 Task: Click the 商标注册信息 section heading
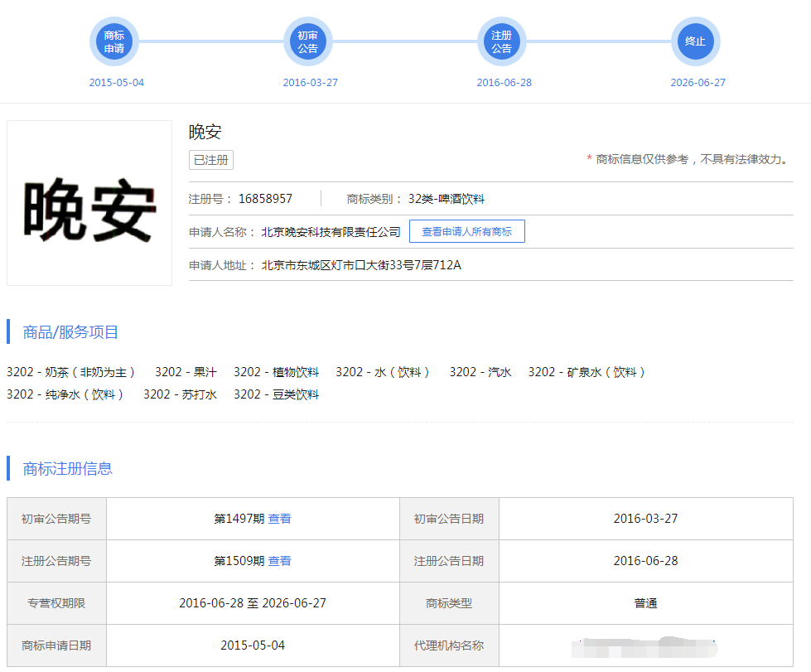[67, 469]
